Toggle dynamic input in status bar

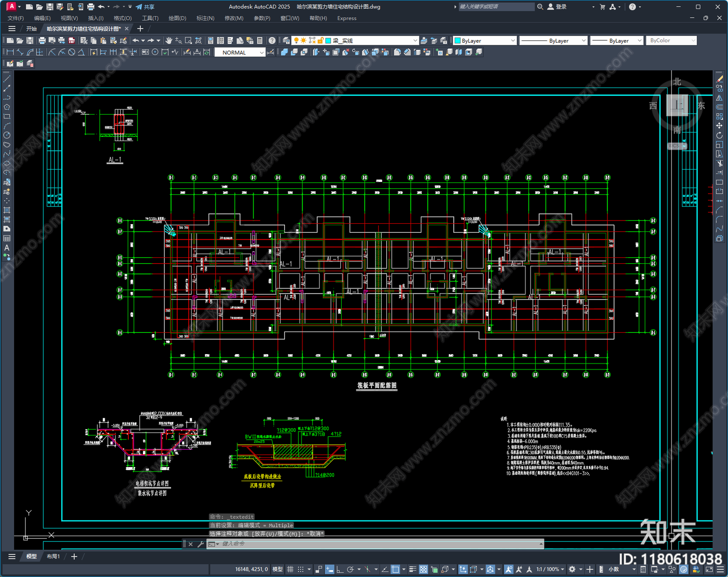(329, 569)
